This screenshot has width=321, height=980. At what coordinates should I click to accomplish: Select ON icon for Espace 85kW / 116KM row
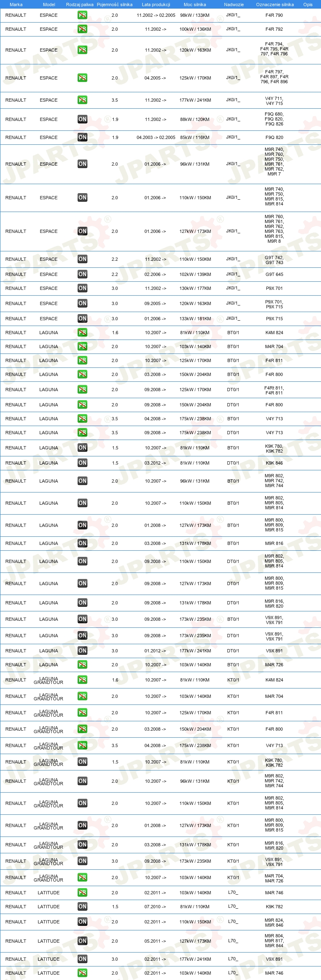coord(83,137)
